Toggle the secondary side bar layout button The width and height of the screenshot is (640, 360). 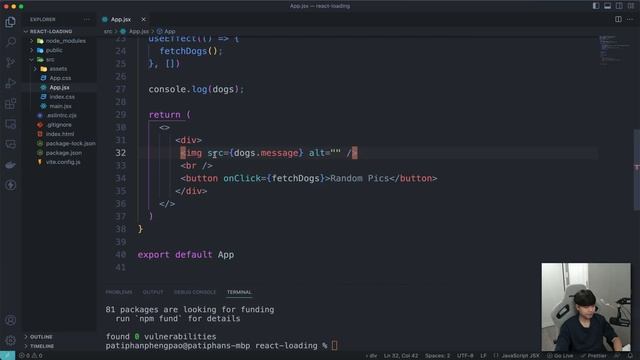619,6
